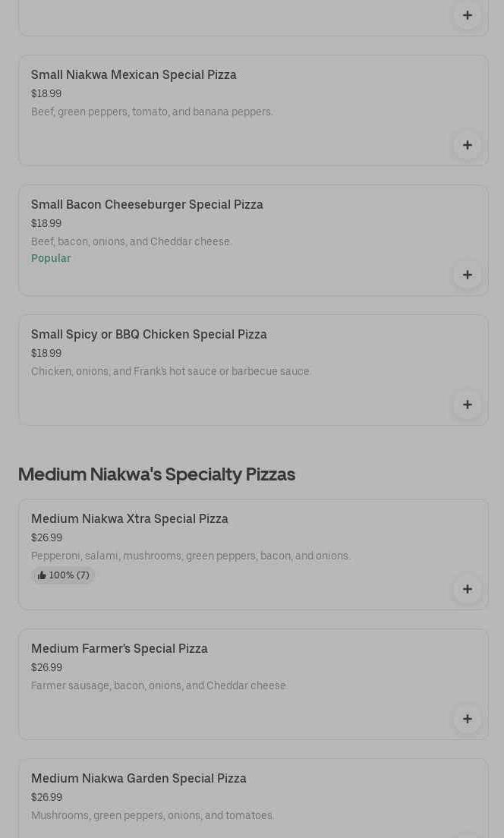Viewport: 504px width, 838px height.
Task: Click the mushrooms, green peppers, tomatoes description
Action: (x=153, y=816)
